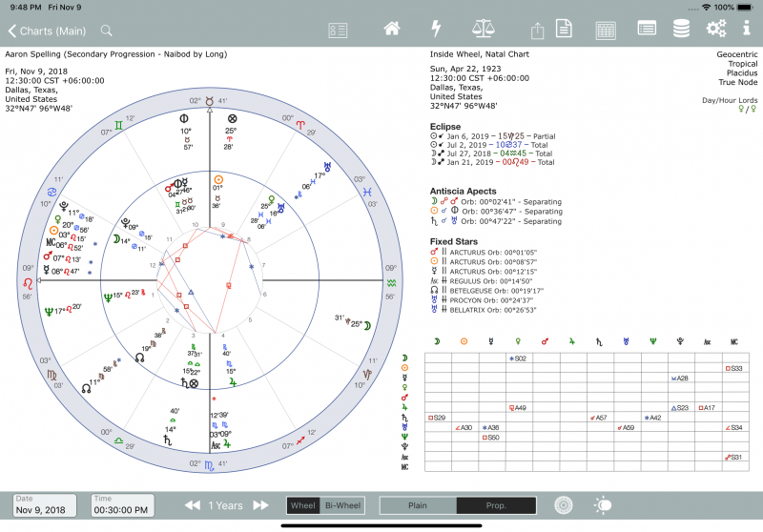Step forward with the fast-forward arrows

pyautogui.click(x=260, y=505)
